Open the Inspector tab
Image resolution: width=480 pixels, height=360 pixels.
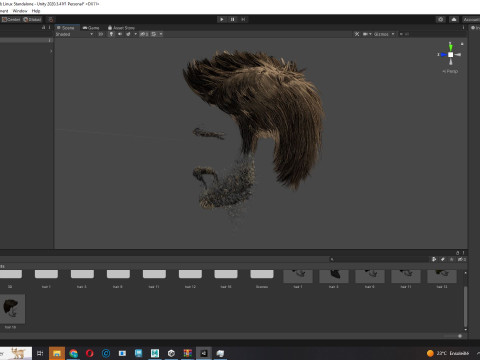pos(475,28)
